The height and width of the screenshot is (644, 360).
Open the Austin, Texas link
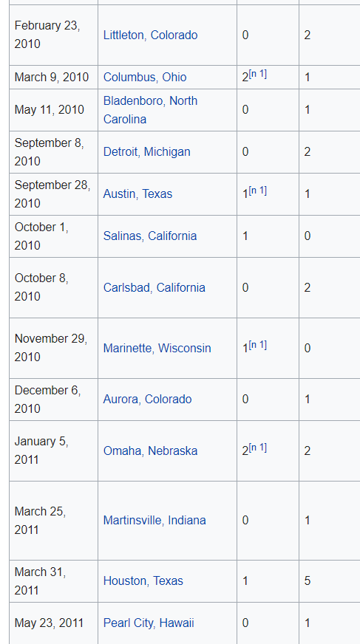pos(137,193)
